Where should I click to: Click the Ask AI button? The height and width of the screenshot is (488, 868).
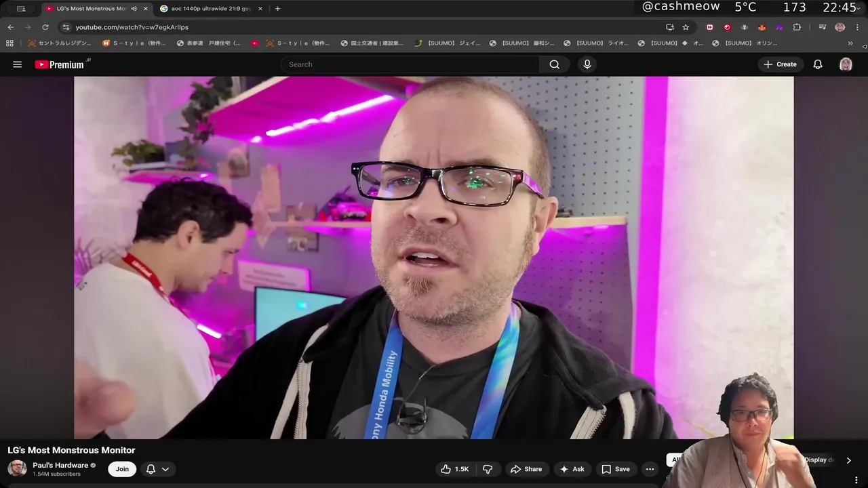[572, 469]
